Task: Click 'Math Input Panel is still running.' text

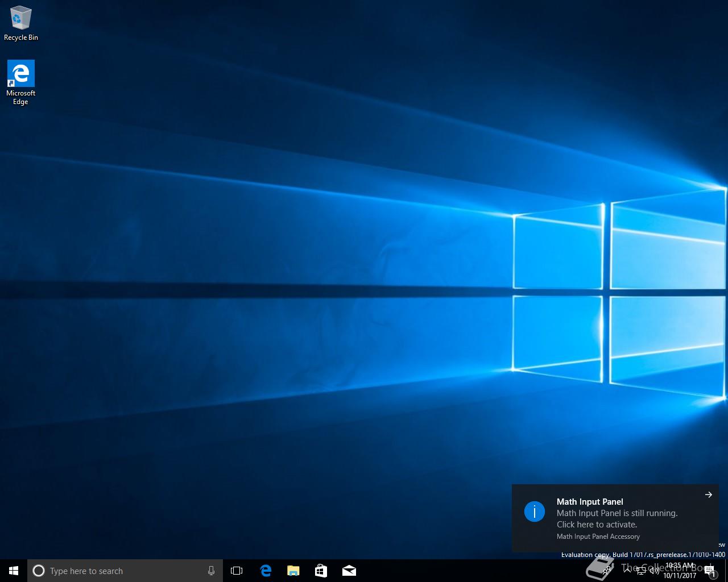Action: pos(617,513)
